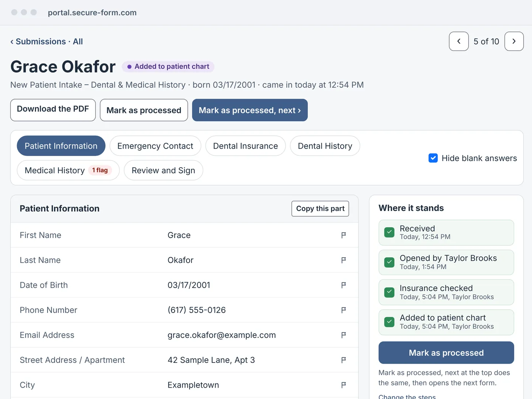Viewport: 532px width, 399px height.
Task: Click Download the PDF button
Action: (x=53, y=110)
